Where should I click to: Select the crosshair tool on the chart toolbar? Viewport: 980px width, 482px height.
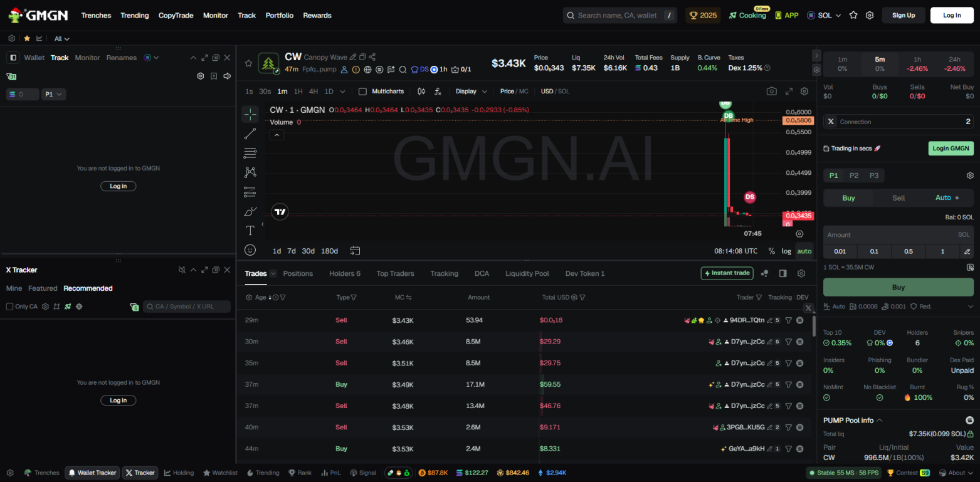250,115
